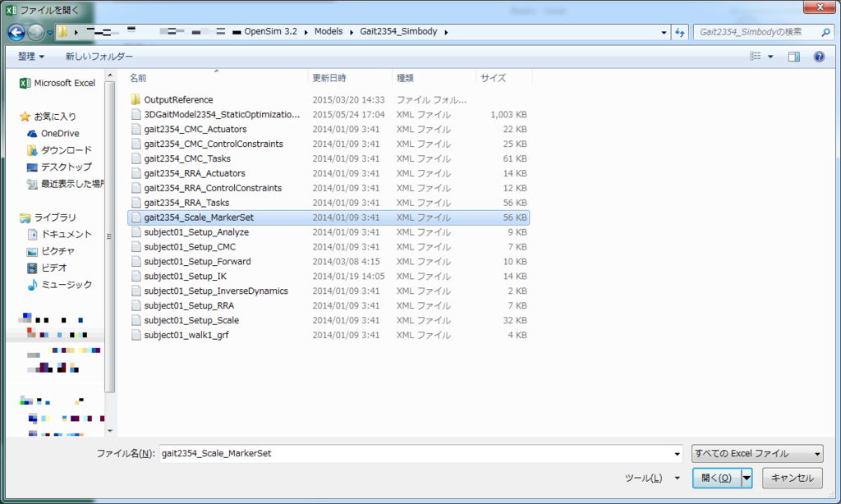The height and width of the screenshot is (504, 841).
Task: Open ミュージック library
Action: [x=59, y=285]
